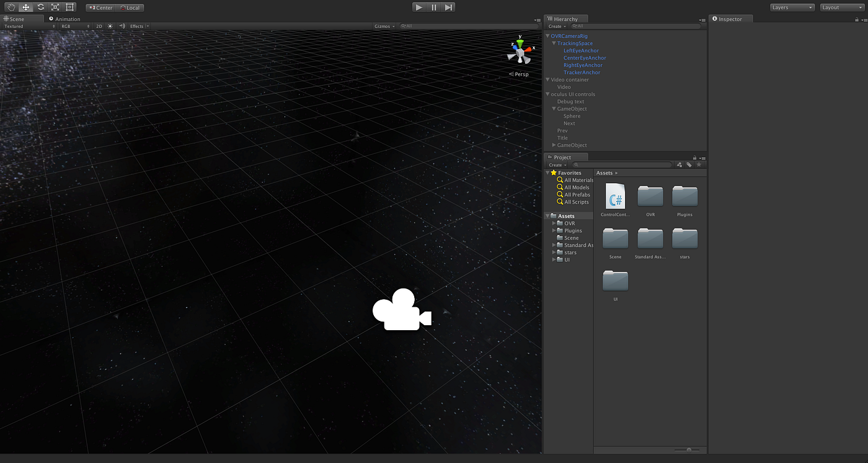The image size is (868, 463).
Task: Search by label tag icon in Project
Action: coord(689,164)
